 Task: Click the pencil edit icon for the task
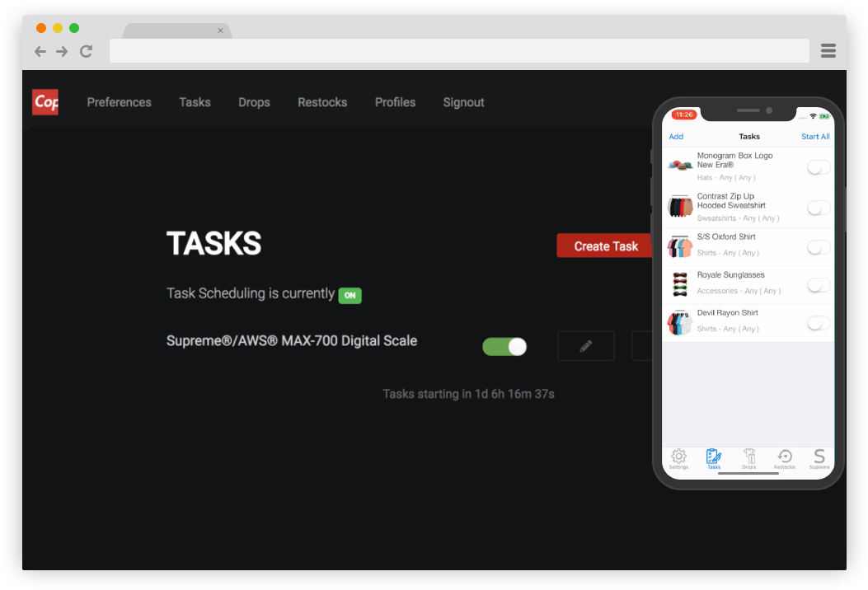(x=586, y=346)
